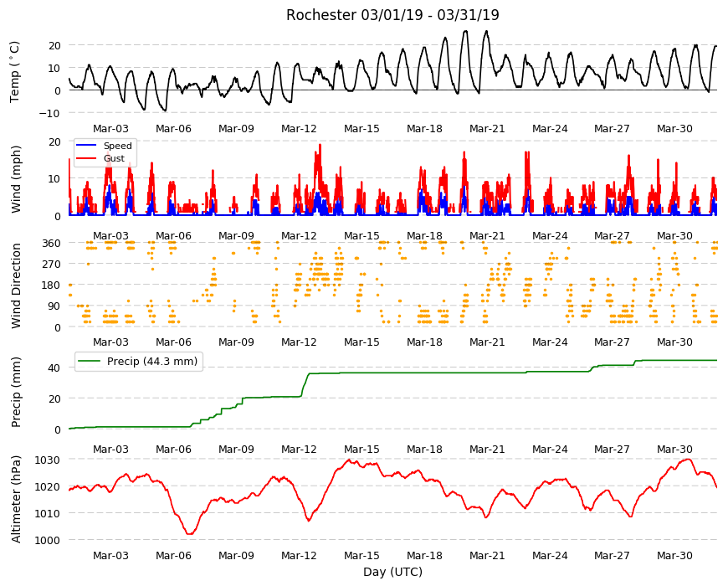Click Mar-27 tick under the precipitation plot
Viewport: 728px width, 586px height.
coord(612,449)
